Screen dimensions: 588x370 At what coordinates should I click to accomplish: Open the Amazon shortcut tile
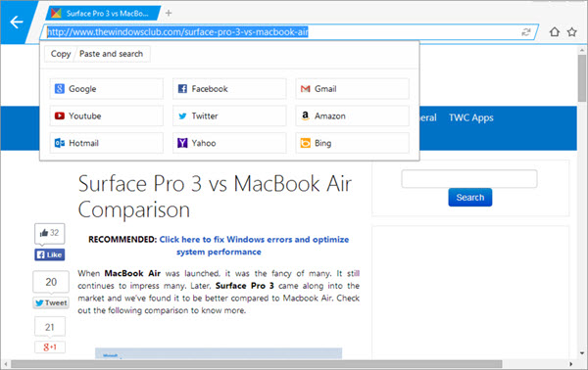tap(352, 116)
